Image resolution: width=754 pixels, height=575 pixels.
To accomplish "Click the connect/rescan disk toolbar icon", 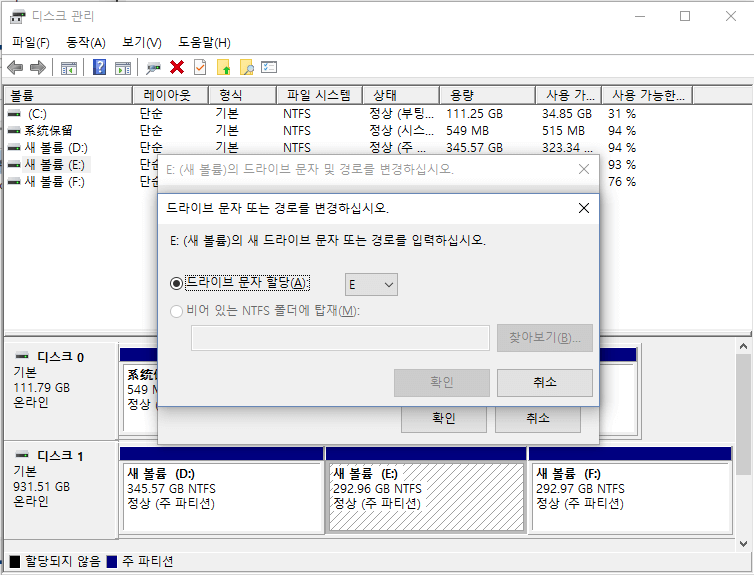I will tap(153, 68).
